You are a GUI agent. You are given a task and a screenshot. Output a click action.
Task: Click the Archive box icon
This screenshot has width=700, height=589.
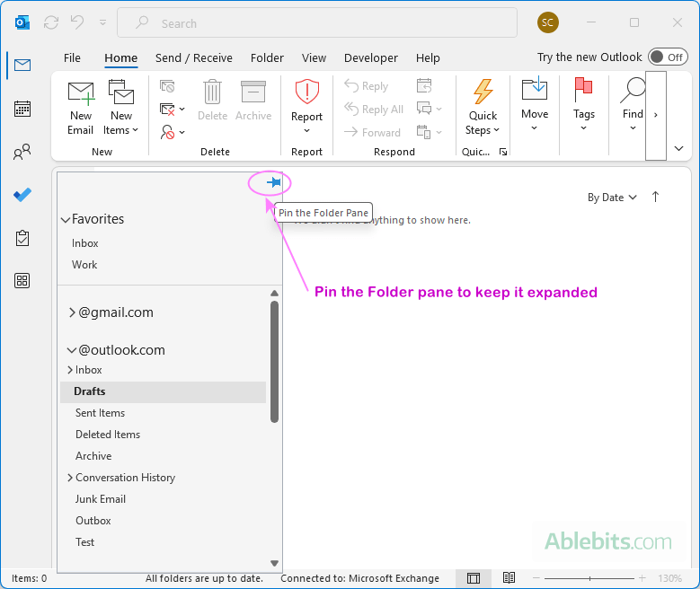253,101
